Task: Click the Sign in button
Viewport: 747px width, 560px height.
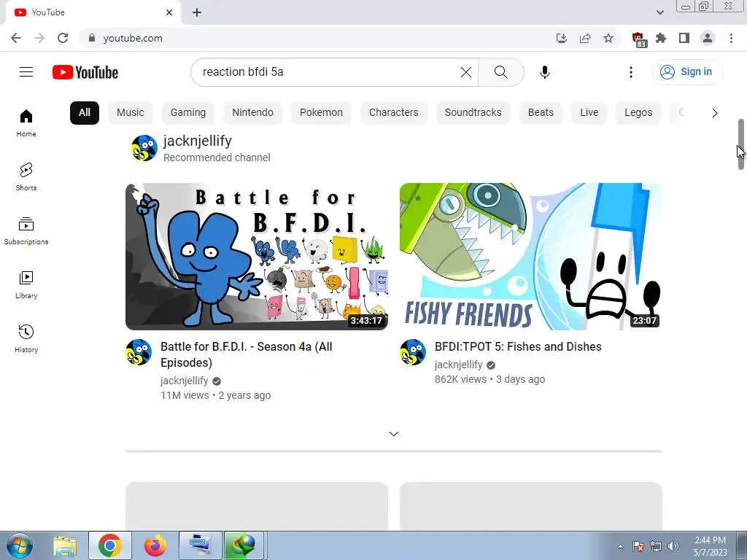Action: click(686, 72)
